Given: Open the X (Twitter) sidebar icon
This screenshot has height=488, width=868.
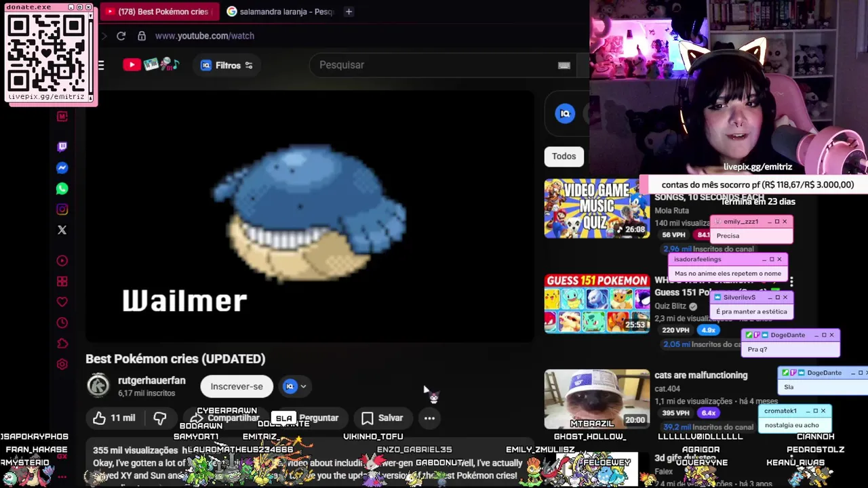Looking at the screenshot, I should coord(62,230).
